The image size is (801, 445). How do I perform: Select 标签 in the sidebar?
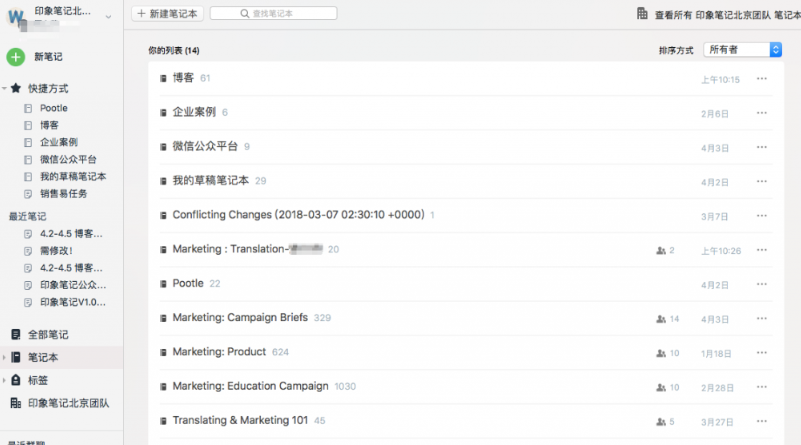click(x=38, y=380)
